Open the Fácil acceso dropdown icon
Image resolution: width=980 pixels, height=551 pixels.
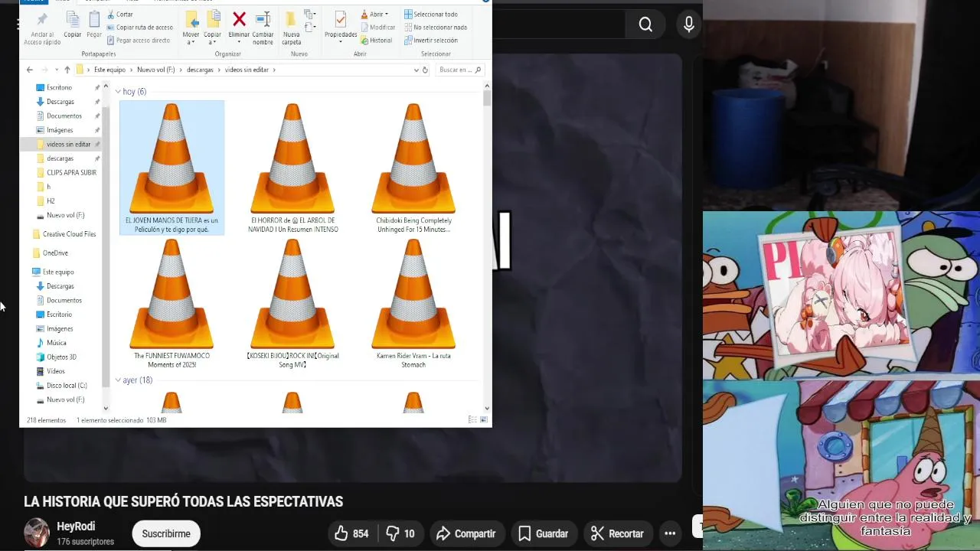[x=310, y=28]
